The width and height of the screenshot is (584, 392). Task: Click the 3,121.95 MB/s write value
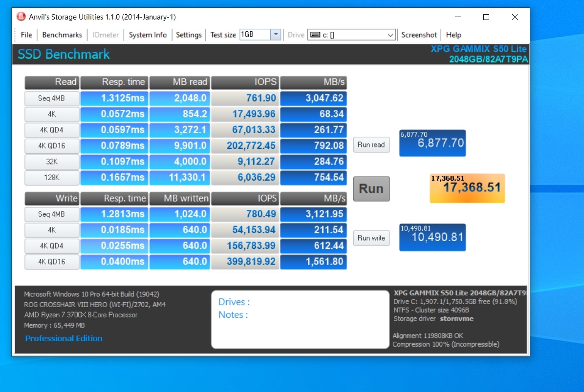point(314,214)
